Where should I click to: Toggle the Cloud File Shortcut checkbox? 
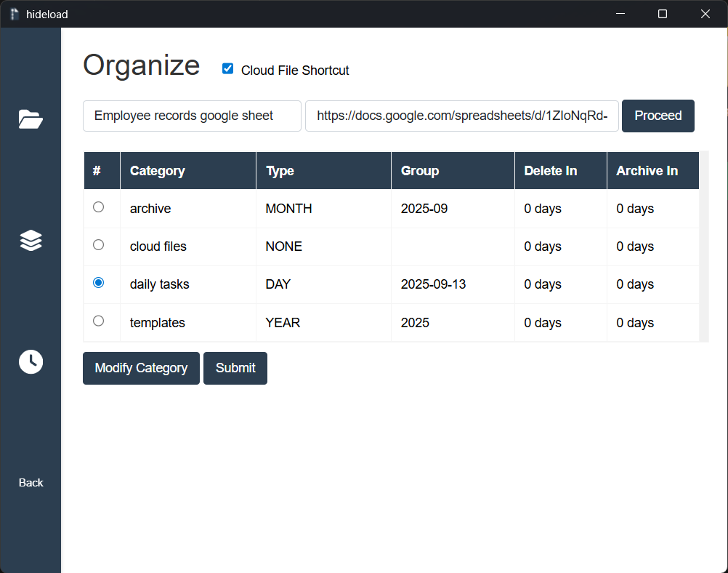tap(227, 68)
